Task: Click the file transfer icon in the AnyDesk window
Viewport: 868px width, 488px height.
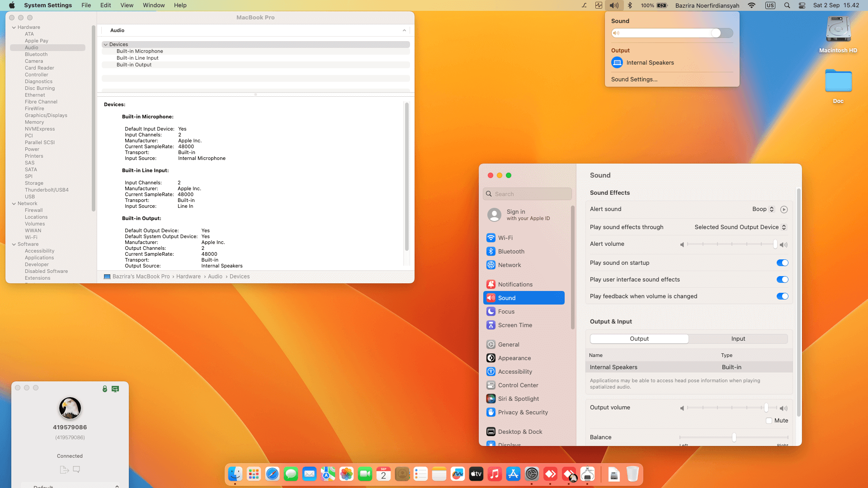Action: point(64,469)
